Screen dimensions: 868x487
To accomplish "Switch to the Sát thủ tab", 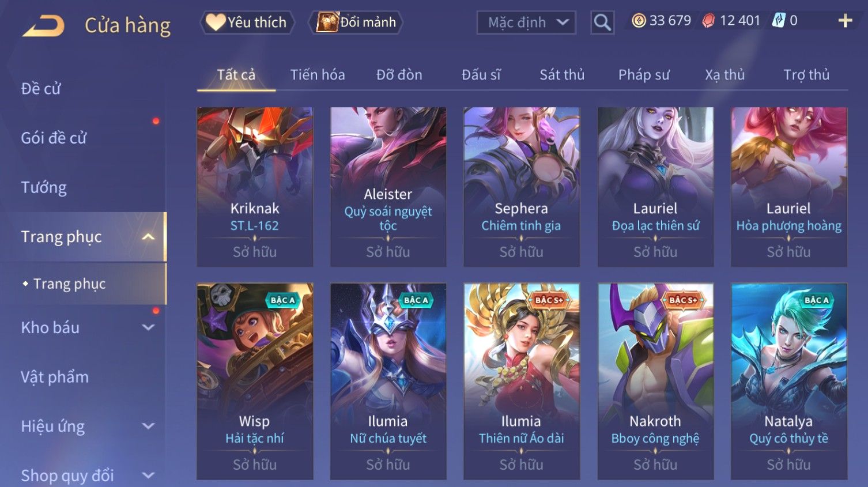I will click(x=562, y=75).
